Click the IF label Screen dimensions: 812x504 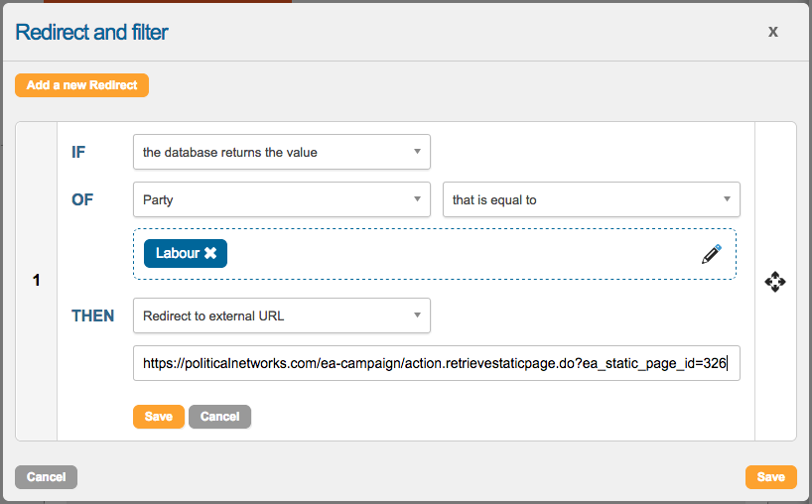point(78,152)
